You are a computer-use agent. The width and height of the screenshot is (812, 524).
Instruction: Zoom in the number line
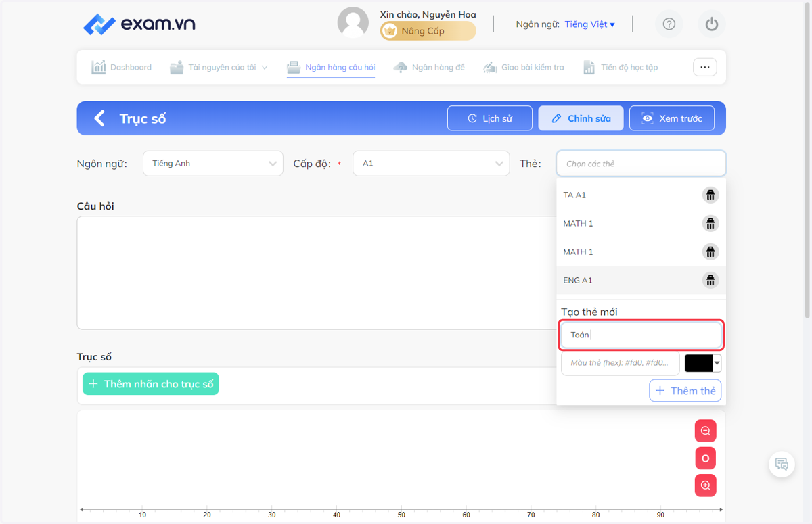(705, 485)
